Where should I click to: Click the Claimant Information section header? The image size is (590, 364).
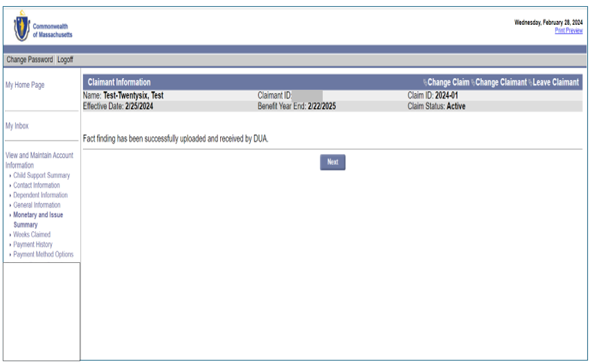119,82
